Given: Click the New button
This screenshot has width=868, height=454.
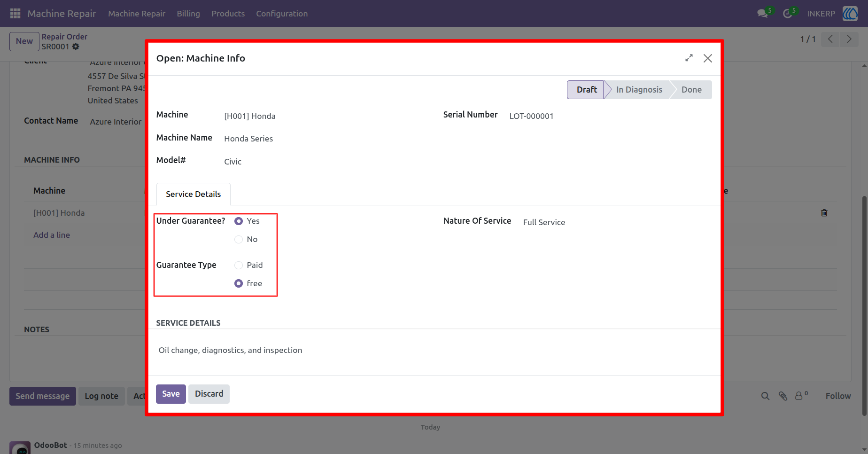Looking at the screenshot, I should click(x=24, y=41).
